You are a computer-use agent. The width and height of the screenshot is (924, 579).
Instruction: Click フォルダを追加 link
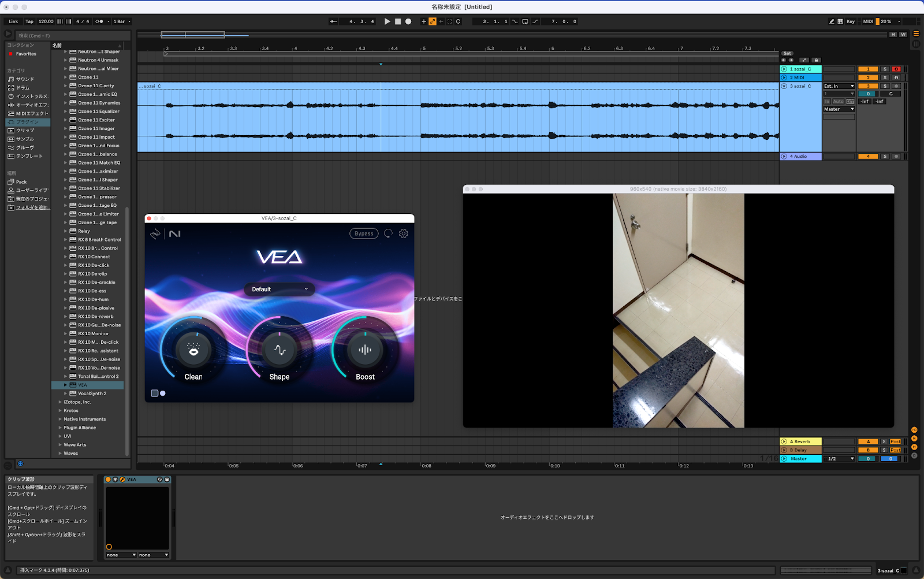pos(33,207)
